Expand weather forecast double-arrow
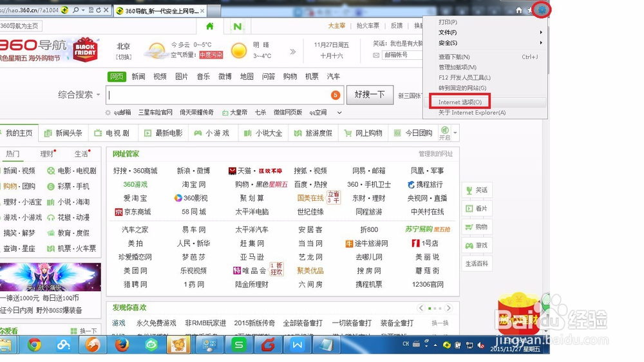Image resolution: width=644 pixels, height=362 pixels. coord(293,52)
